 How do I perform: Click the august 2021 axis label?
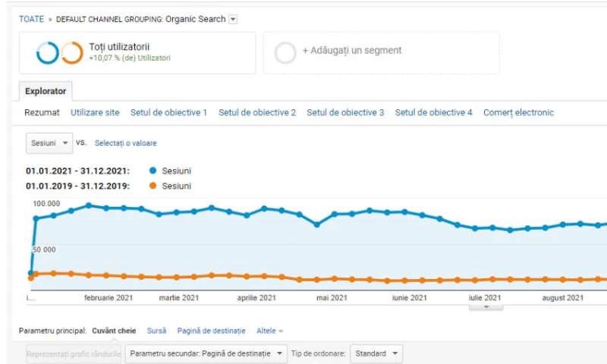tap(562, 298)
